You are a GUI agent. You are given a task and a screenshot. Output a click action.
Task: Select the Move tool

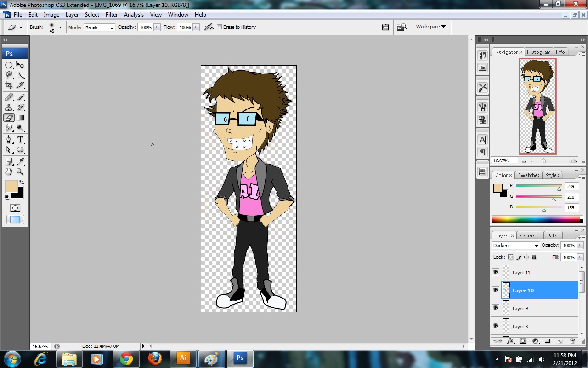tap(20, 65)
